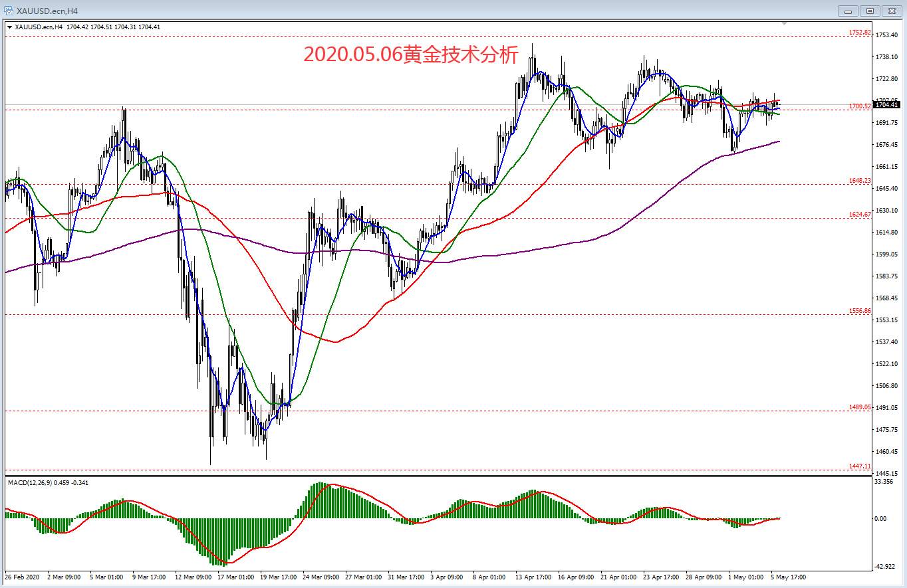Click the price scale value 1460.45

click(x=887, y=452)
